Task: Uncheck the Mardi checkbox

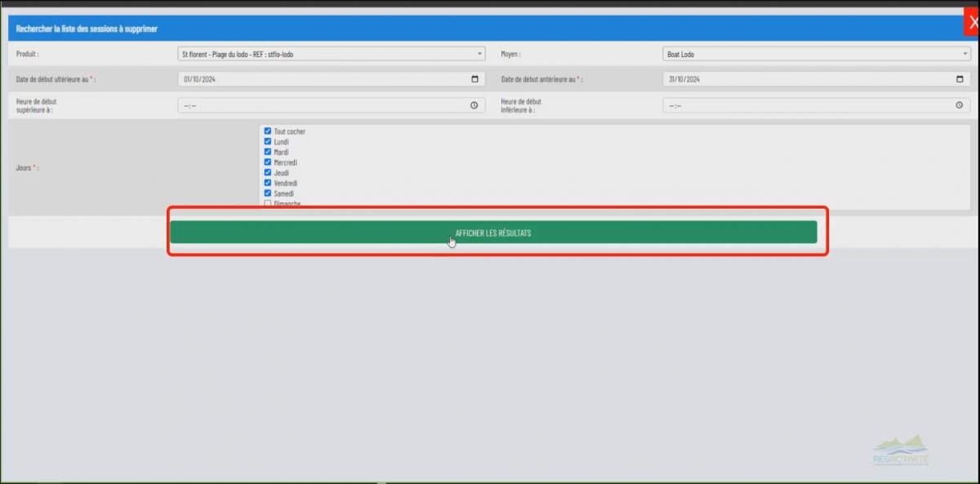Action: [x=268, y=152]
